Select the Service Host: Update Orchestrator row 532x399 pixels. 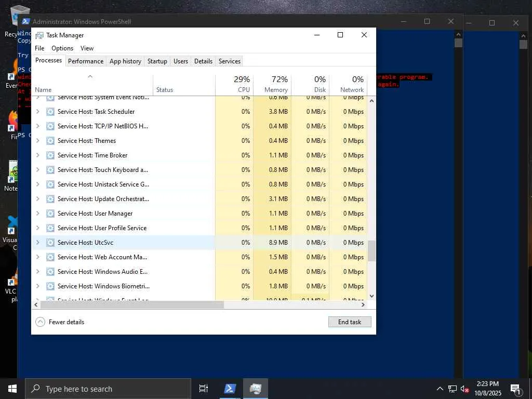tap(199, 199)
